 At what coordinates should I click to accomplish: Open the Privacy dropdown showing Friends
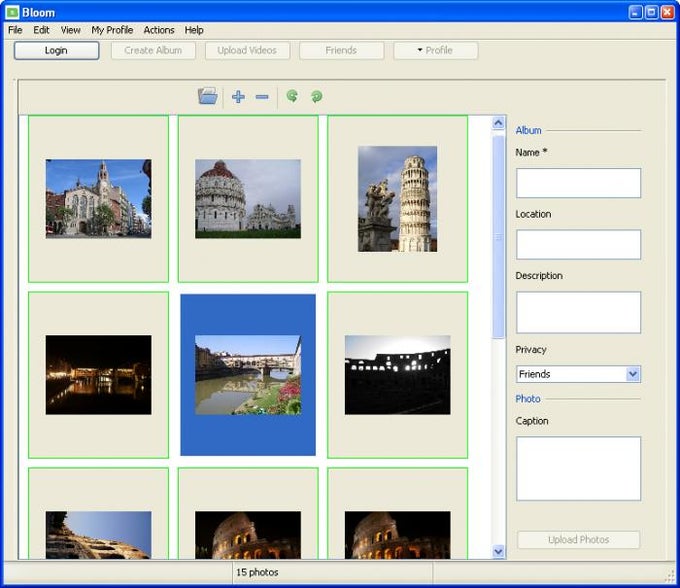pos(632,374)
